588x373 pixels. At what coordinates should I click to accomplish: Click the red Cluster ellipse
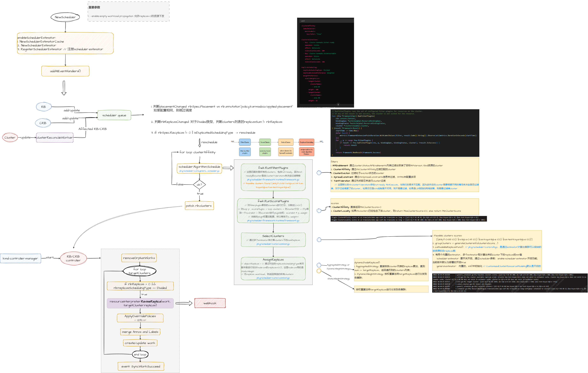10,137
